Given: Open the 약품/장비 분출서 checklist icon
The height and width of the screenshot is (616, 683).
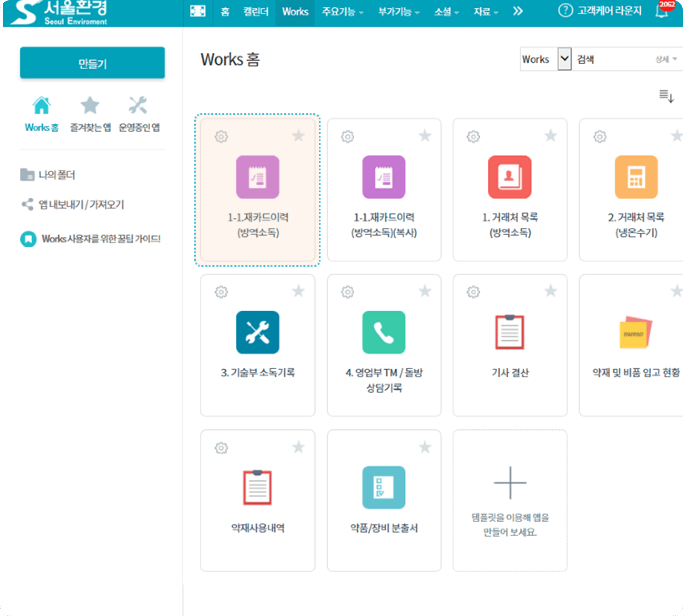Looking at the screenshot, I should (x=384, y=488).
